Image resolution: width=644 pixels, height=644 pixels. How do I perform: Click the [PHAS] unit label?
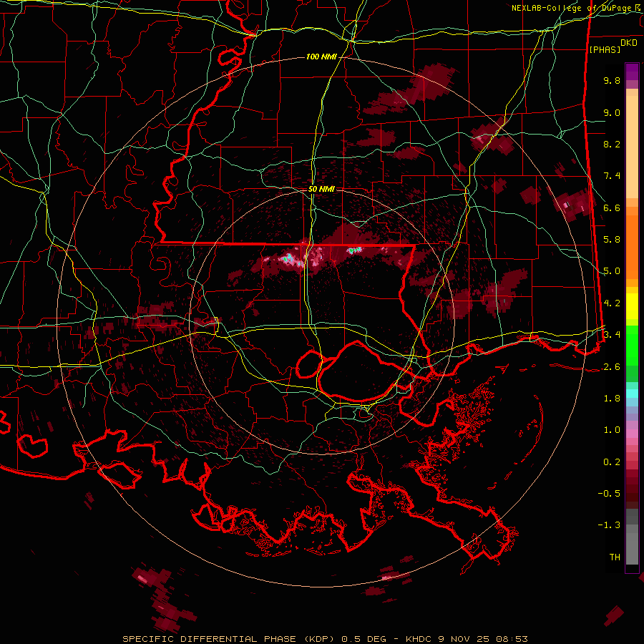click(605, 49)
